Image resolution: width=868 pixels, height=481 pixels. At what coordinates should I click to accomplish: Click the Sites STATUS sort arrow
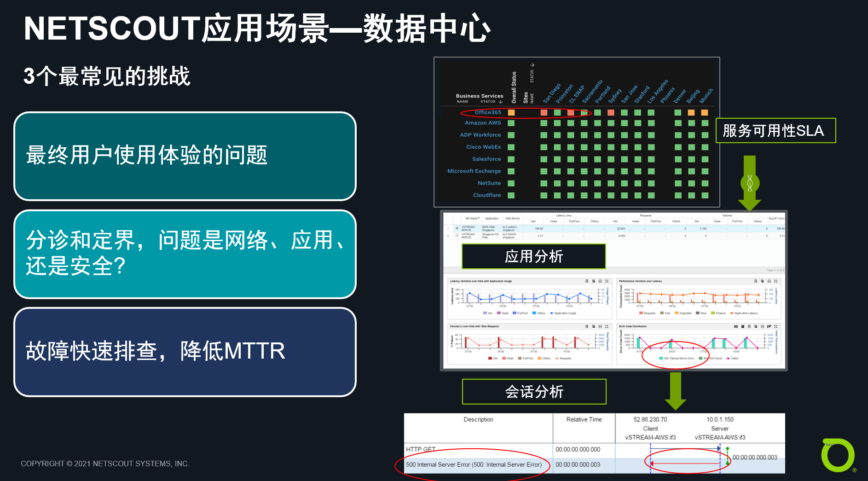pos(532,65)
